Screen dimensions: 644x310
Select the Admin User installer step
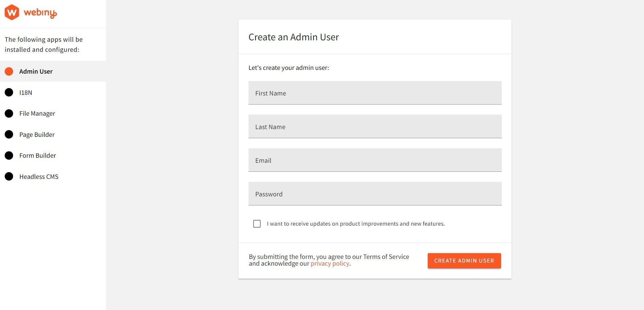tap(36, 72)
